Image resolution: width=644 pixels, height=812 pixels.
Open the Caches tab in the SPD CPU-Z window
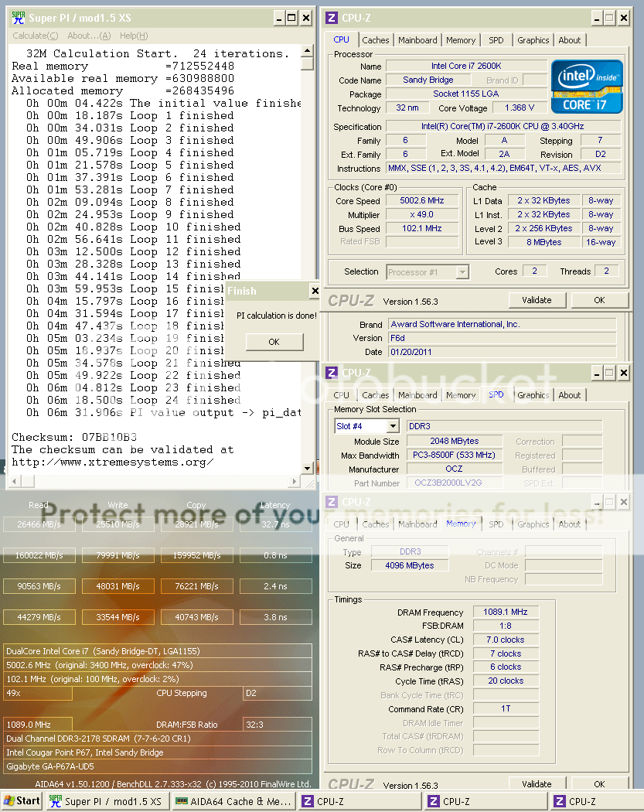pos(375,395)
